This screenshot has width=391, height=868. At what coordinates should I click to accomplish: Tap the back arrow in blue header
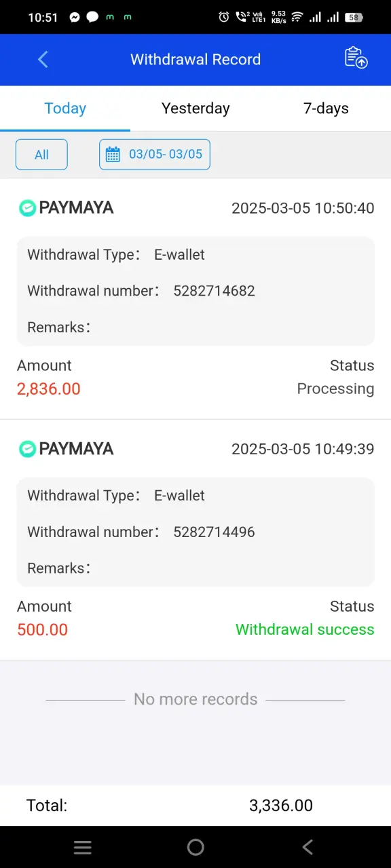click(43, 60)
